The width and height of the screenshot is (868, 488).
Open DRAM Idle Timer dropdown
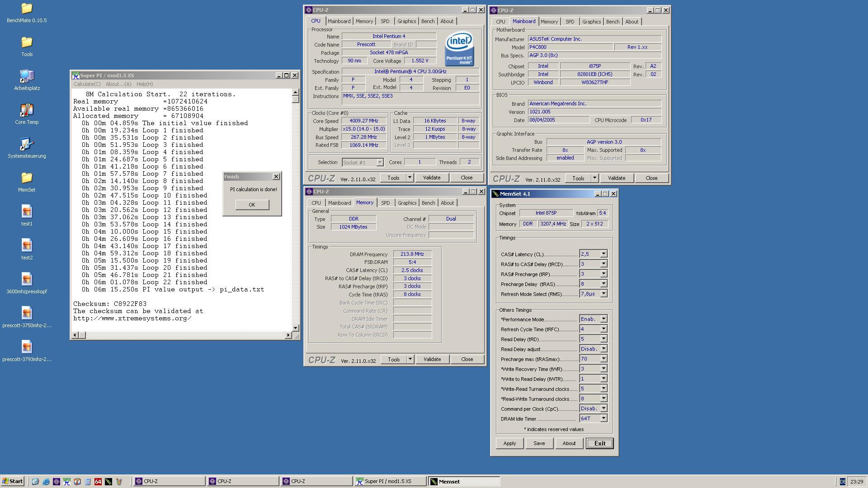pos(603,418)
